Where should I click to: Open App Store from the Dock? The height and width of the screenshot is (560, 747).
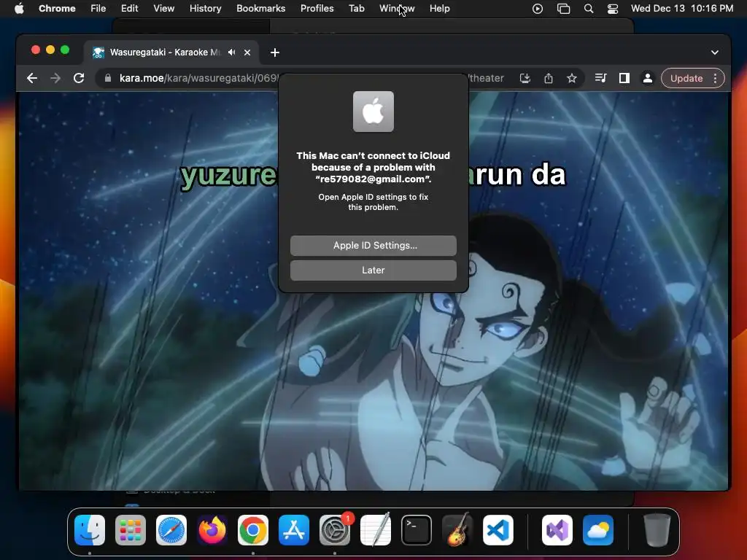point(293,530)
